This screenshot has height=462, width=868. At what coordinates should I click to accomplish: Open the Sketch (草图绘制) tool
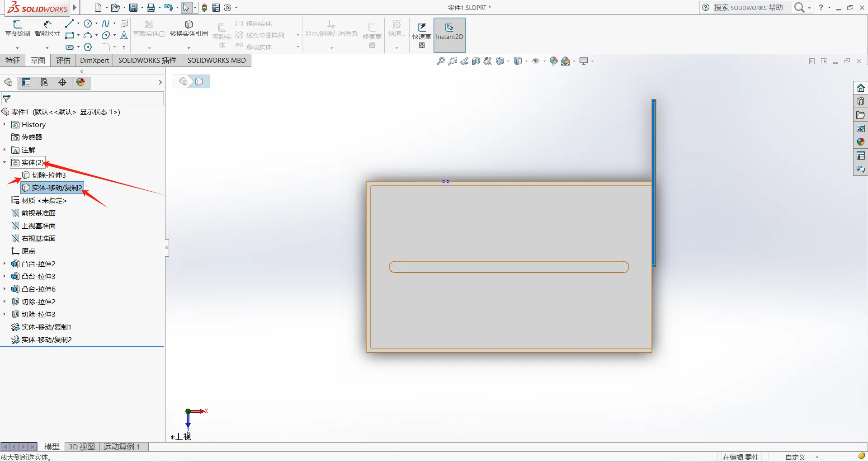click(x=17, y=28)
